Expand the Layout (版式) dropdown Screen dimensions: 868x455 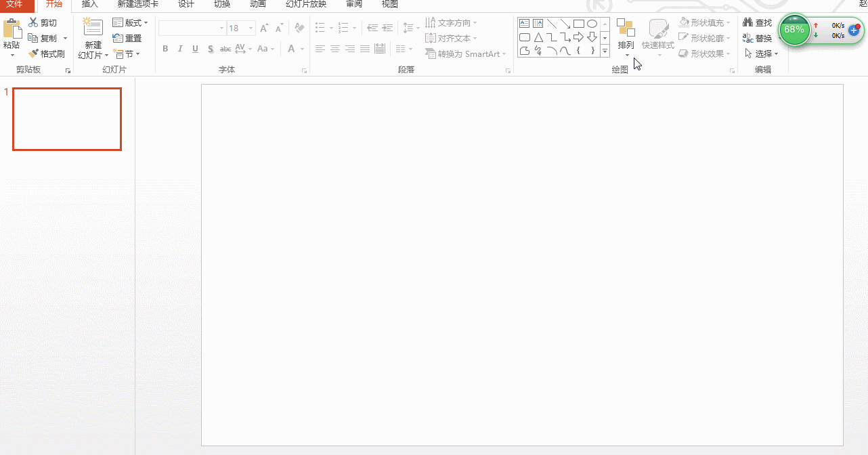coord(130,23)
